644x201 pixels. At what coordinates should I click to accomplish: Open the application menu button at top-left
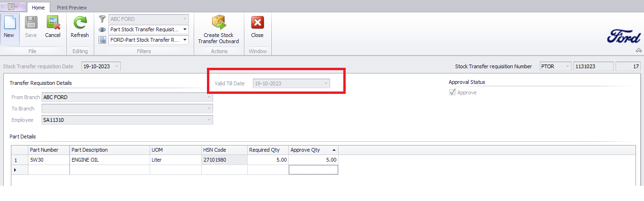[13, 7]
